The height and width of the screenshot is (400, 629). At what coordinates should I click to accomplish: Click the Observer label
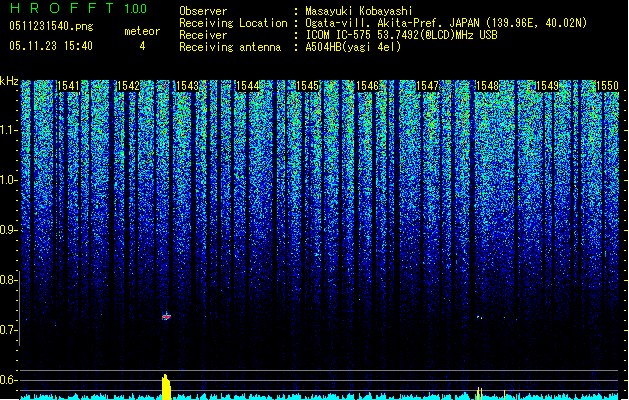click(x=203, y=11)
